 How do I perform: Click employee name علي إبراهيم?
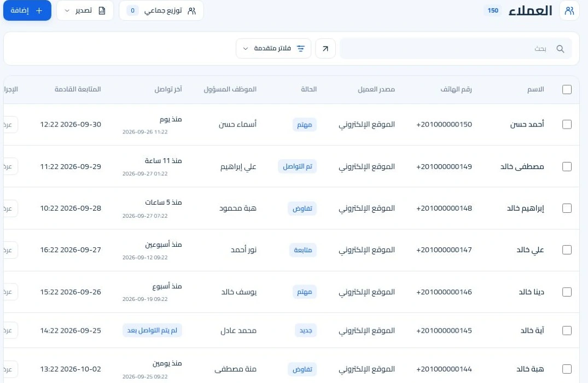click(x=238, y=166)
